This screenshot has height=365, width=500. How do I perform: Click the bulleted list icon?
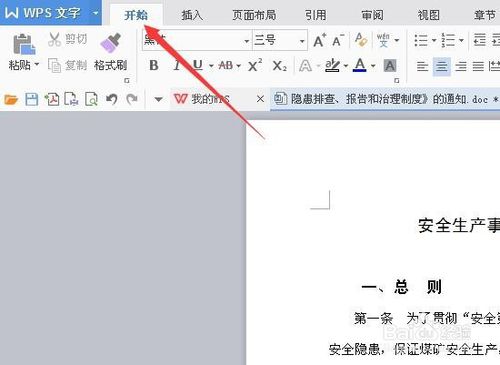[421, 40]
